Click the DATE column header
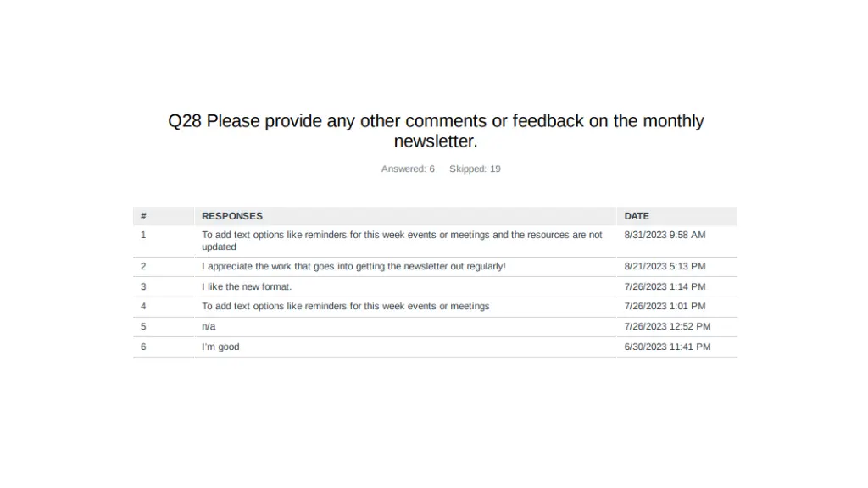Screen dimensions: 868x488 click(637, 216)
